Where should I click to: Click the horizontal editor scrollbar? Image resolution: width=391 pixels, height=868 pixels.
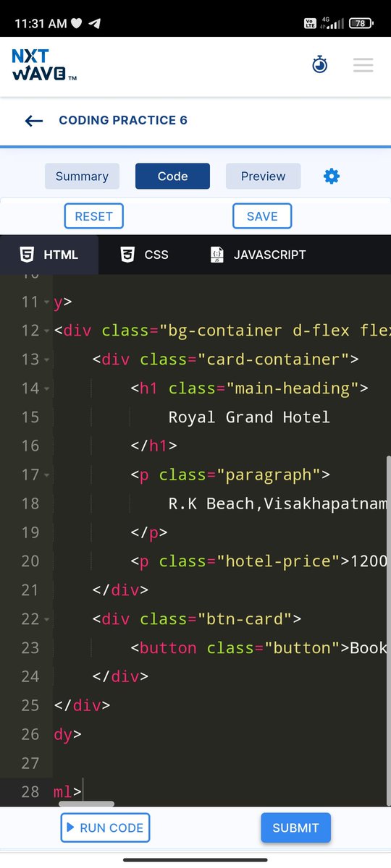click(x=86, y=804)
